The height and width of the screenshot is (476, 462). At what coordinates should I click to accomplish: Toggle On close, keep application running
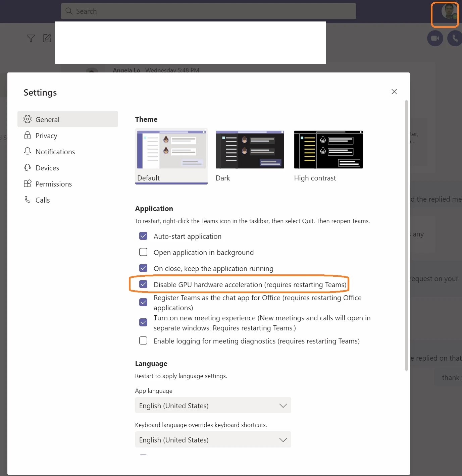coord(143,268)
